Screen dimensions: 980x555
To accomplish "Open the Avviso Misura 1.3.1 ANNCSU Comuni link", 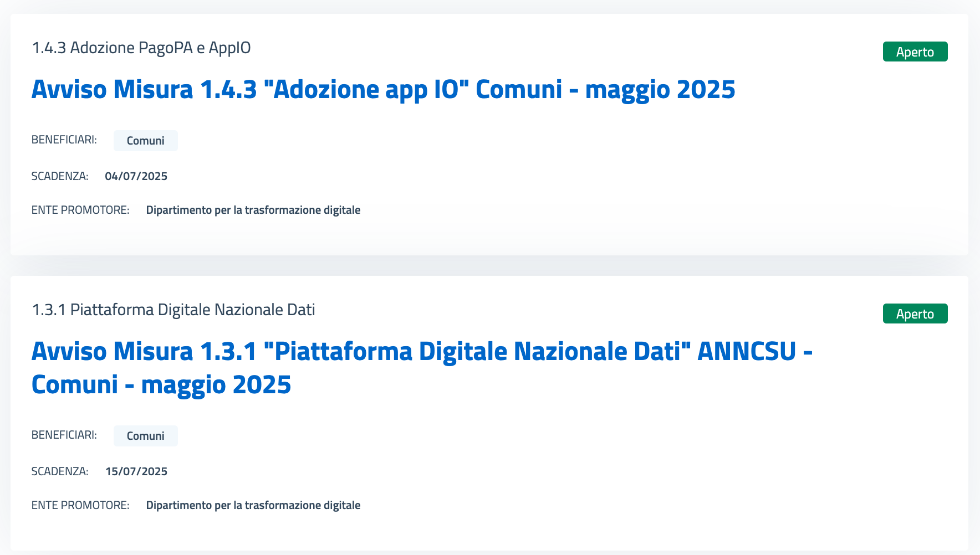I will point(422,368).
